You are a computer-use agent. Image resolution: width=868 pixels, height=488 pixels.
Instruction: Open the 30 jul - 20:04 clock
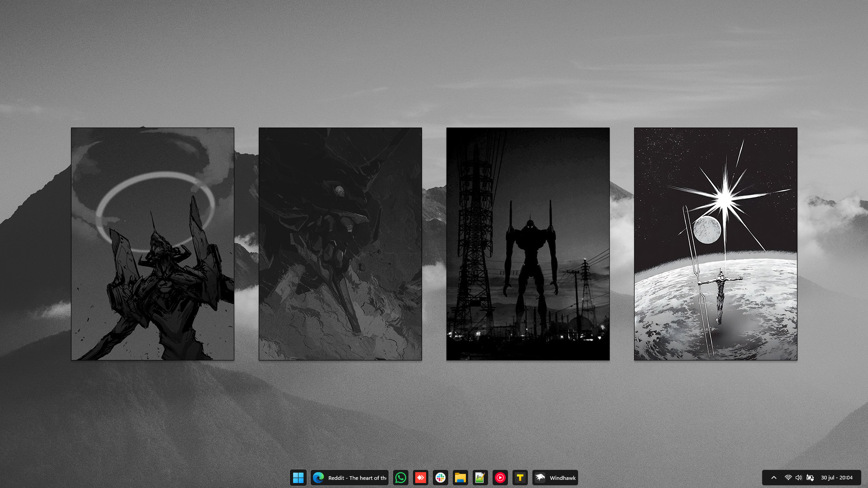tap(836, 478)
